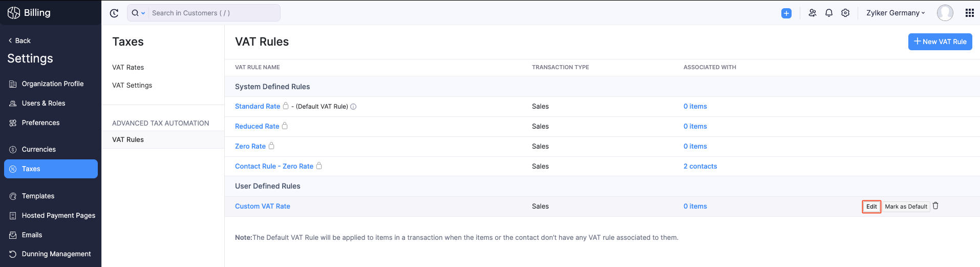Expand the search scope dropdown
Image resolution: width=980 pixels, height=267 pixels.
pos(138,13)
